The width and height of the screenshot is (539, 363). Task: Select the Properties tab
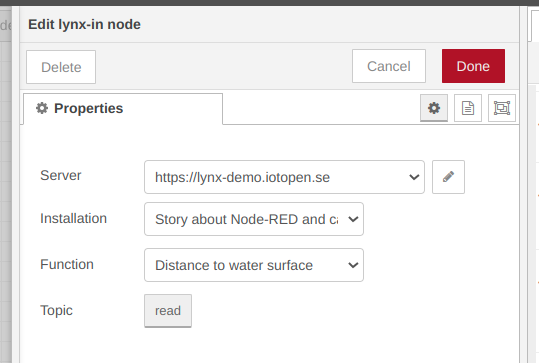point(123,109)
